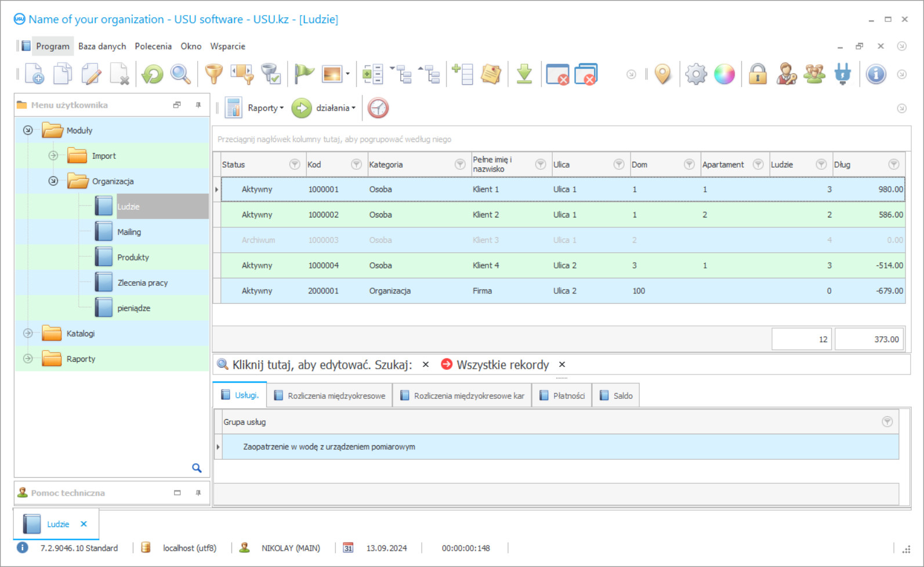Viewport: 924px width, 567px height.
Task: Close the Ludzie bottom window tab
Action: pos(84,524)
